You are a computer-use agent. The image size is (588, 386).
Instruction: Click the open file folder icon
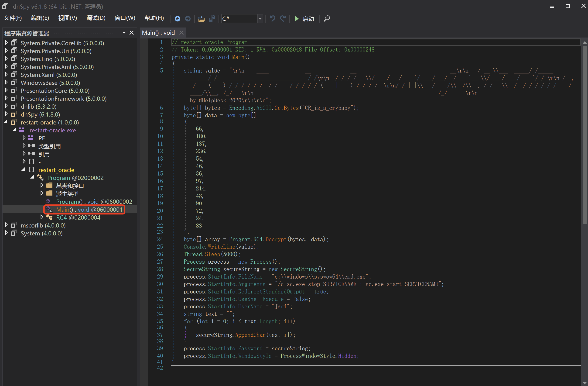pyautogui.click(x=201, y=19)
